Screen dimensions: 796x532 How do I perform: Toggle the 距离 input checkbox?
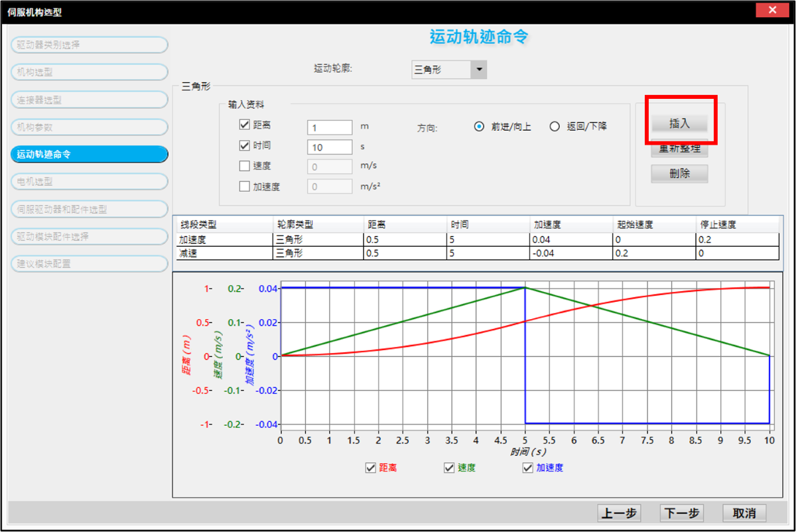(x=243, y=125)
